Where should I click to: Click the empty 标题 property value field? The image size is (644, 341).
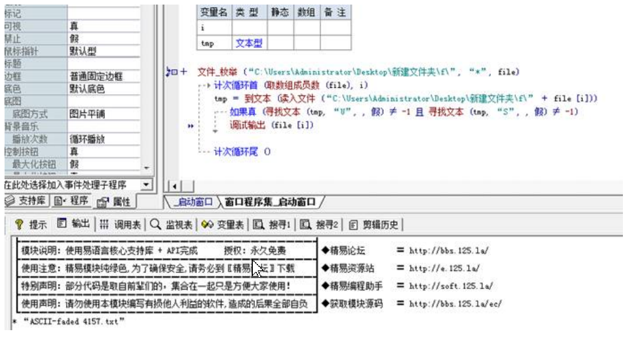pos(104,64)
